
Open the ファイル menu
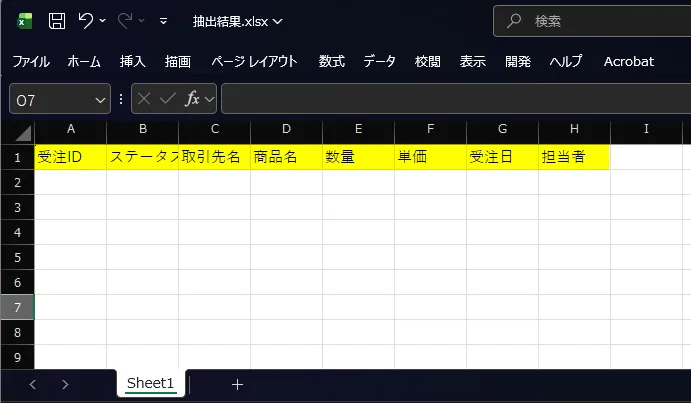(x=30, y=61)
